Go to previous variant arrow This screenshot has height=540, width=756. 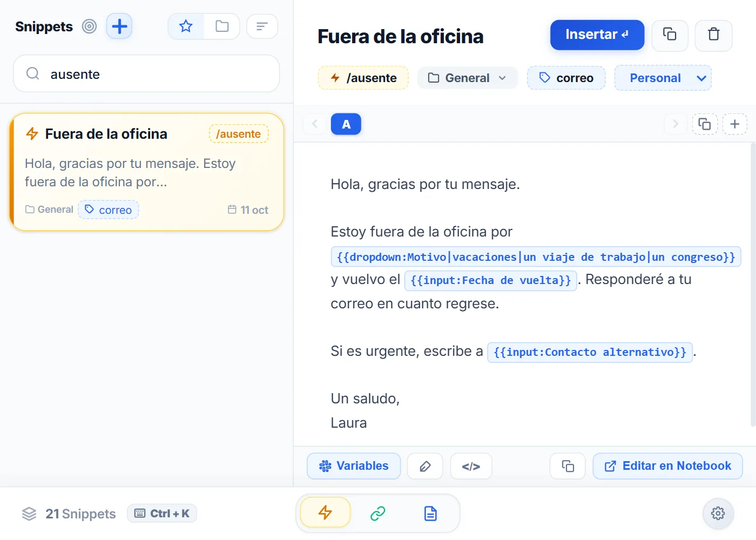[x=314, y=124]
